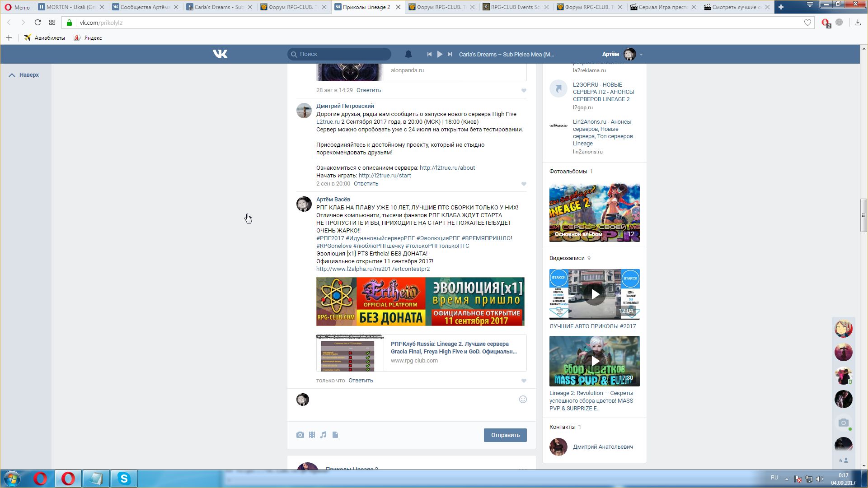
Task: Play the Carla's Dreams track
Action: [x=440, y=54]
